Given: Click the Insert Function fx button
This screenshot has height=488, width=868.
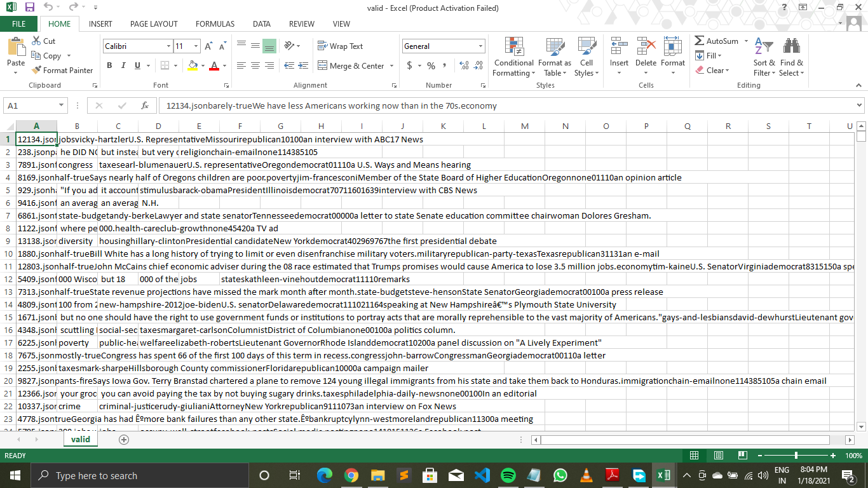Looking at the screenshot, I should pos(145,105).
